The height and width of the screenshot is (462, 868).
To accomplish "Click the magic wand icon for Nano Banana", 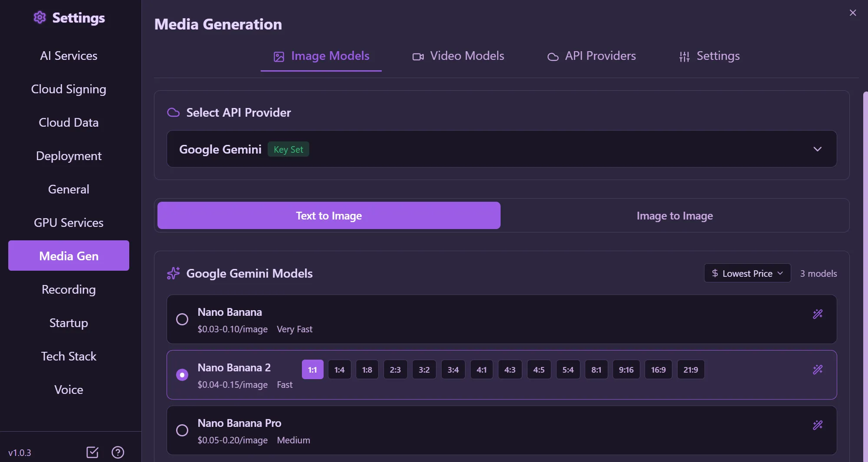I will (x=818, y=314).
